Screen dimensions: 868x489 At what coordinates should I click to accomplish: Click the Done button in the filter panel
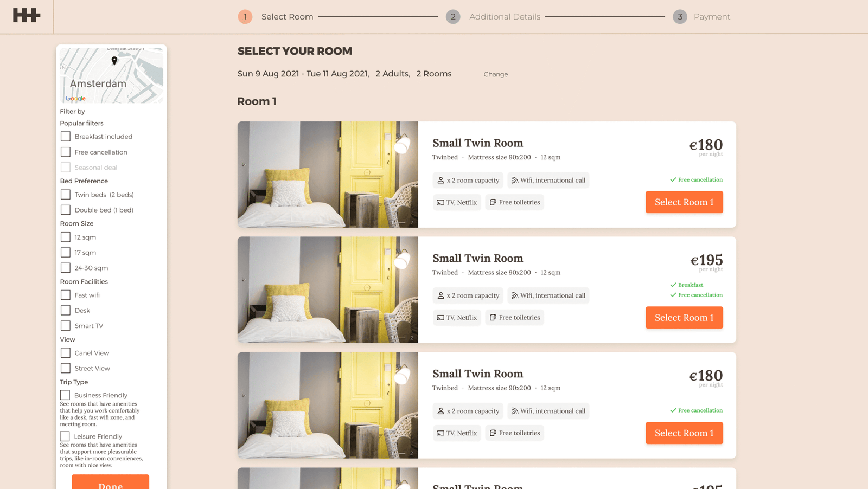pos(111,483)
